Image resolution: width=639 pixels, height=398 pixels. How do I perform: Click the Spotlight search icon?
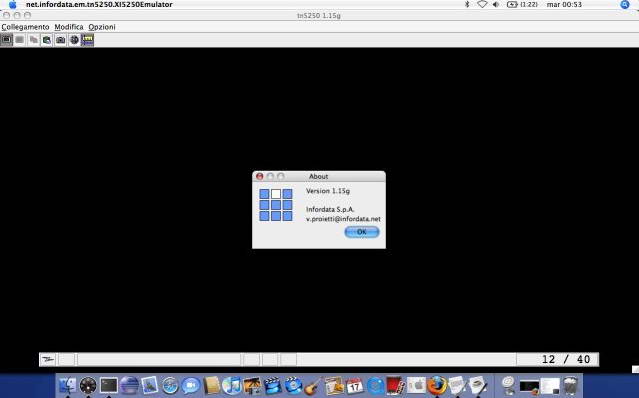point(625,4)
